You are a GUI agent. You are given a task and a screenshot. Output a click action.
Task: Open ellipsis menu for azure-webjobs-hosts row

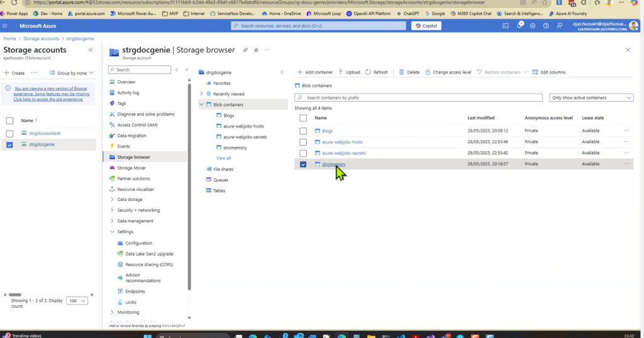(x=626, y=141)
